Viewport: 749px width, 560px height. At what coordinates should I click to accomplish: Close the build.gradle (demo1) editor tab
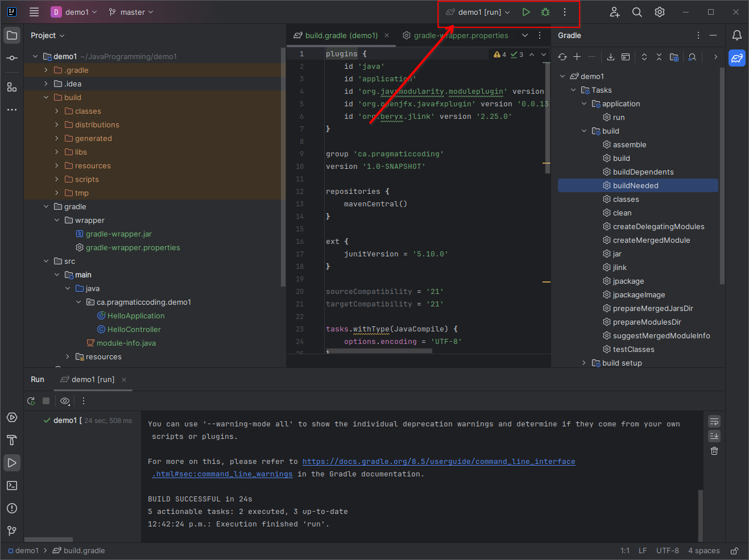coord(387,35)
